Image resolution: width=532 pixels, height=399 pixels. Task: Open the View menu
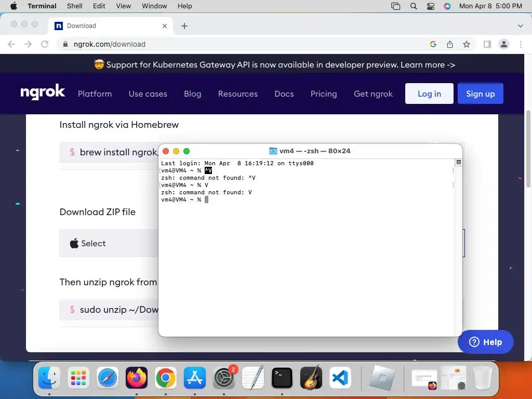(x=124, y=6)
